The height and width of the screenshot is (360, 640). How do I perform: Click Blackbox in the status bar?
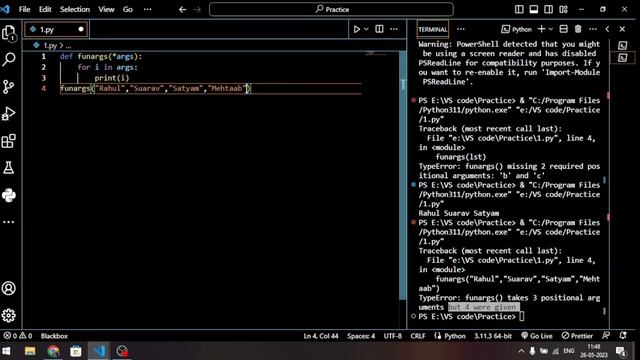pos(54,336)
